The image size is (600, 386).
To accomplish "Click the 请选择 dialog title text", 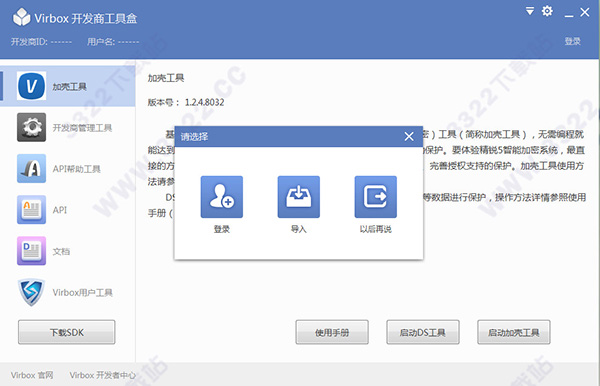I will click(194, 137).
